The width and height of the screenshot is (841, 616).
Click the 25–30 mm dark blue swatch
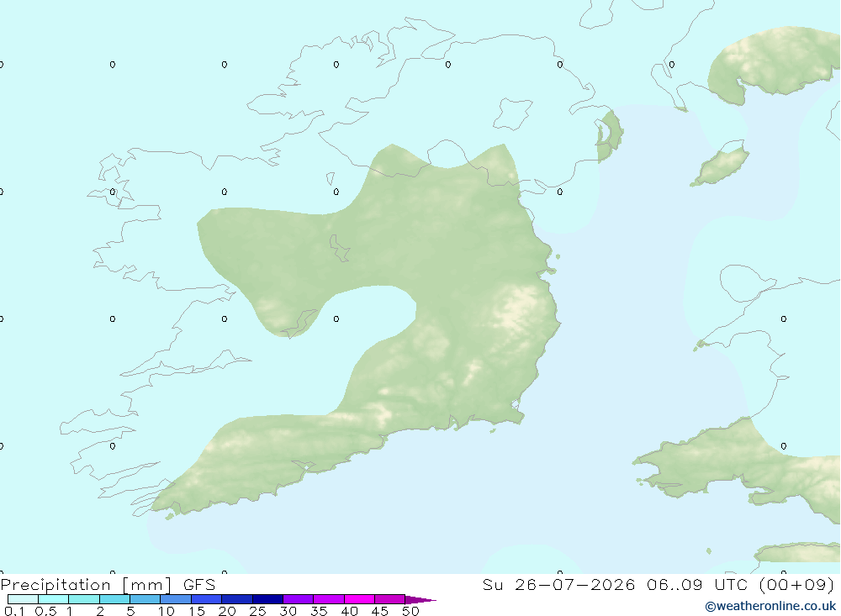pyautogui.click(x=267, y=599)
